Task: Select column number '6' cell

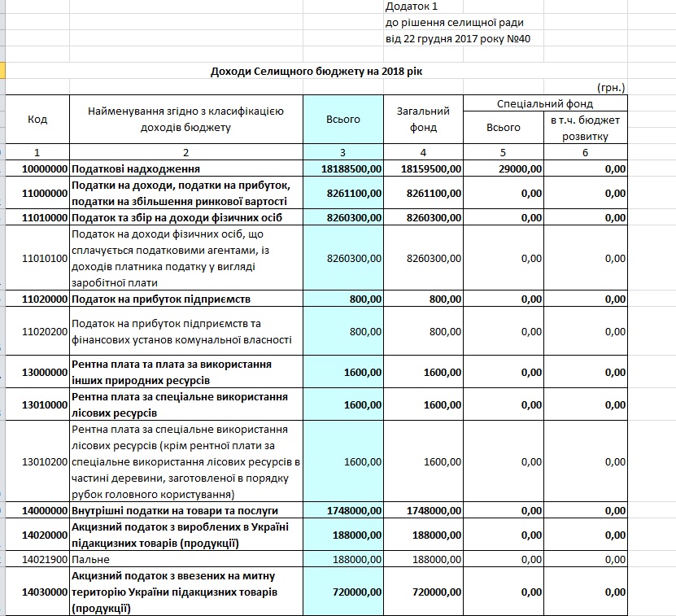Action: (x=586, y=152)
